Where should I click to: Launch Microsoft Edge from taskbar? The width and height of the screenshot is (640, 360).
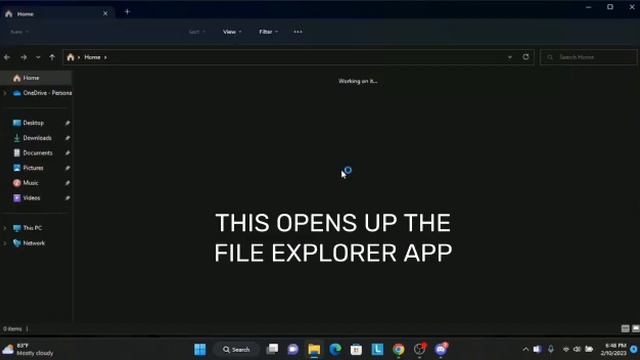(x=336, y=349)
